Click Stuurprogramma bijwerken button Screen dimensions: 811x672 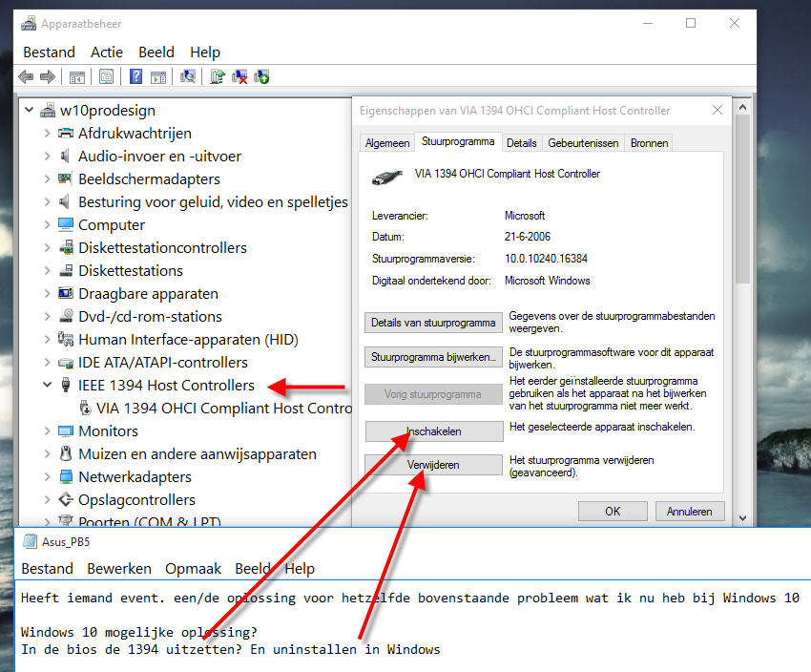pyautogui.click(x=433, y=357)
